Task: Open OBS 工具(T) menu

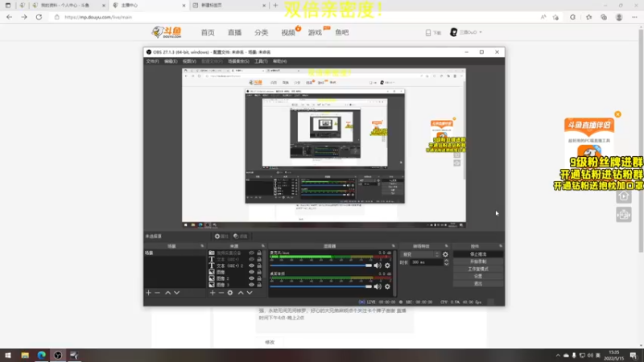Action: [261, 61]
